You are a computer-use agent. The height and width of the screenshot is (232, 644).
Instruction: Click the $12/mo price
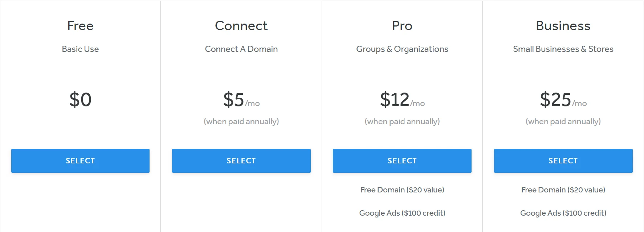[402, 99]
